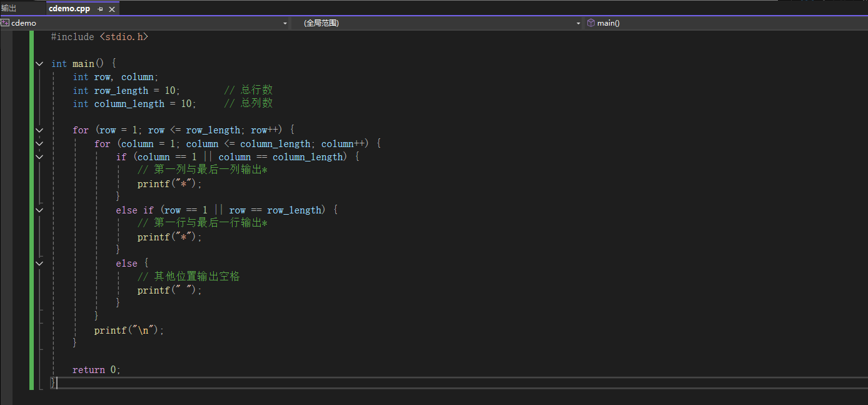Image resolution: width=868 pixels, height=405 pixels.
Task: Click the 'int row, column;' declaration
Action: 116,77
